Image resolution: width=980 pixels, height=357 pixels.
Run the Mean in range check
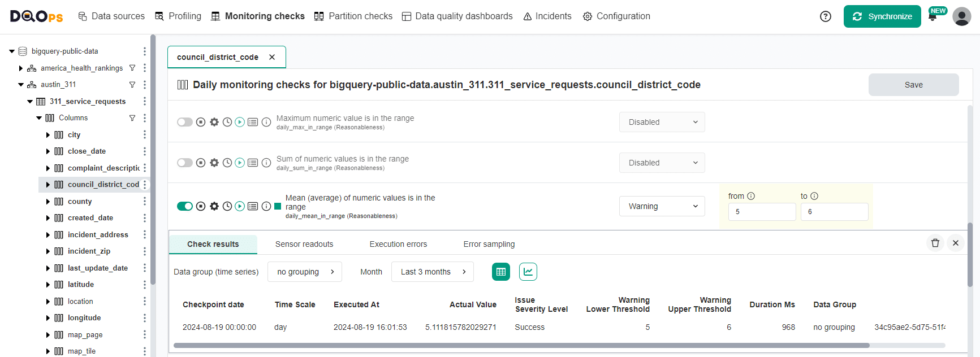[x=240, y=206]
